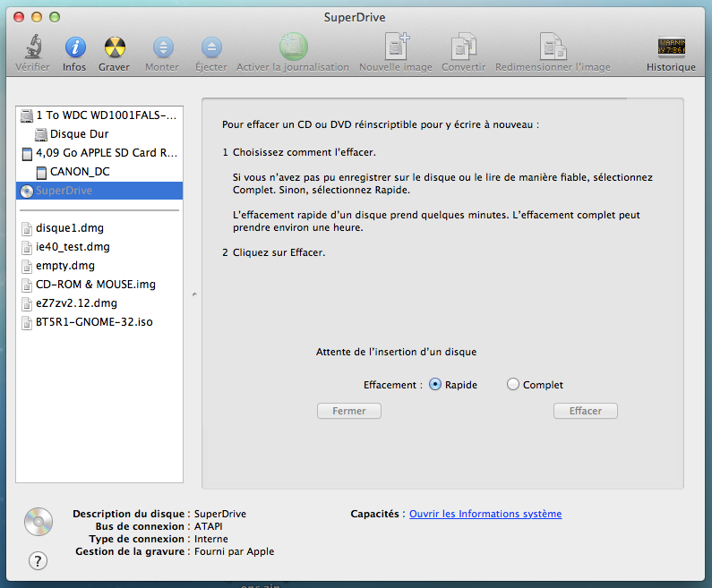Click Redimensionner l'image icon
This screenshot has height=588, width=712.
(x=553, y=47)
